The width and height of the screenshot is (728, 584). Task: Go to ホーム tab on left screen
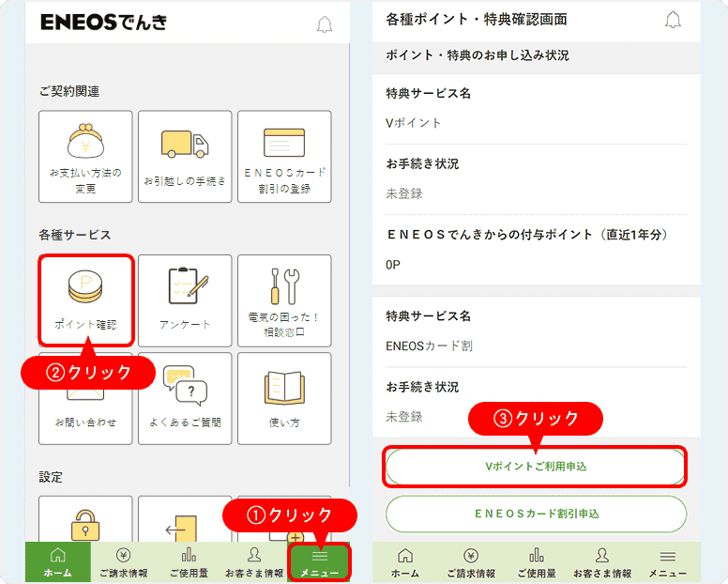click(x=58, y=561)
